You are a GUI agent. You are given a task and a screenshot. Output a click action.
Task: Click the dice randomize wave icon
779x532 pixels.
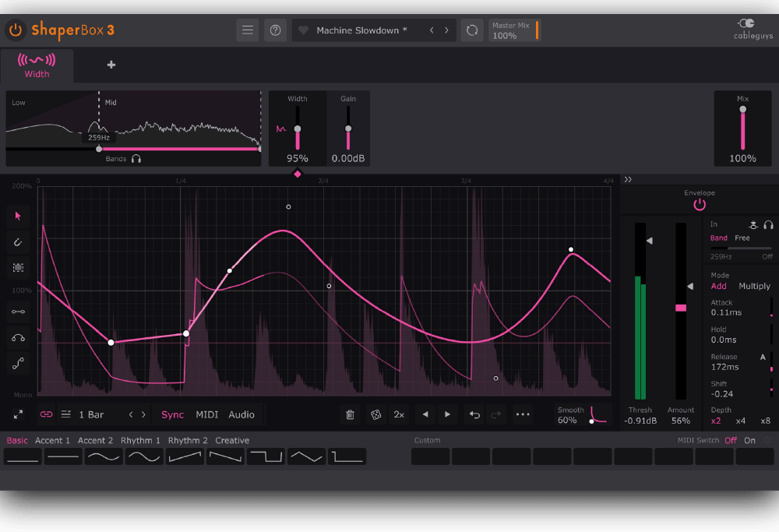[376, 414]
